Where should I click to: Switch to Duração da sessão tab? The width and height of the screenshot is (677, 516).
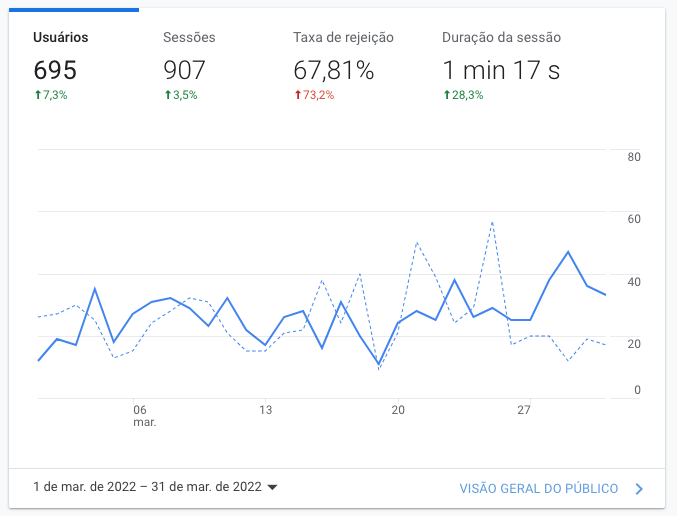(501, 38)
